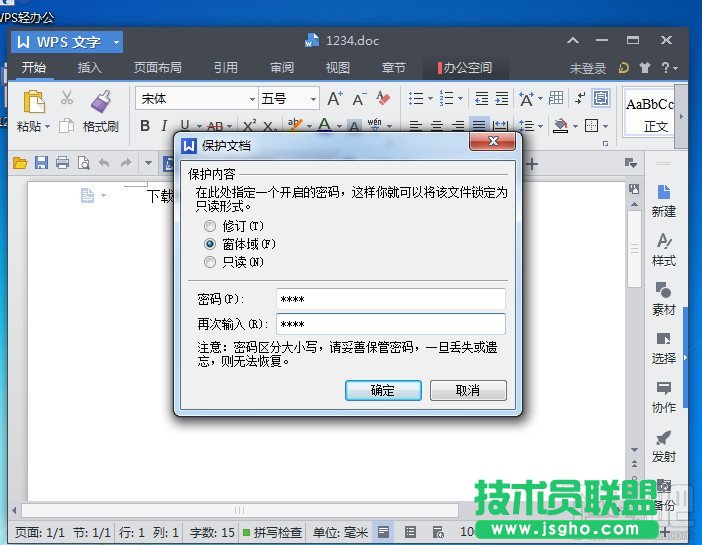Image resolution: width=702 pixels, height=545 pixels.
Task: Expand the styles gallery arrow beside 正文
Action: tap(681, 116)
